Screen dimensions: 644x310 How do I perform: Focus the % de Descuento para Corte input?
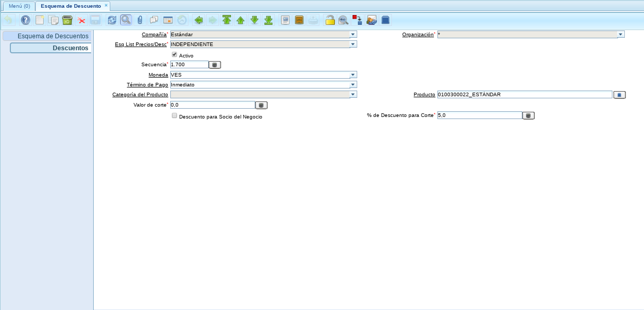(479, 115)
